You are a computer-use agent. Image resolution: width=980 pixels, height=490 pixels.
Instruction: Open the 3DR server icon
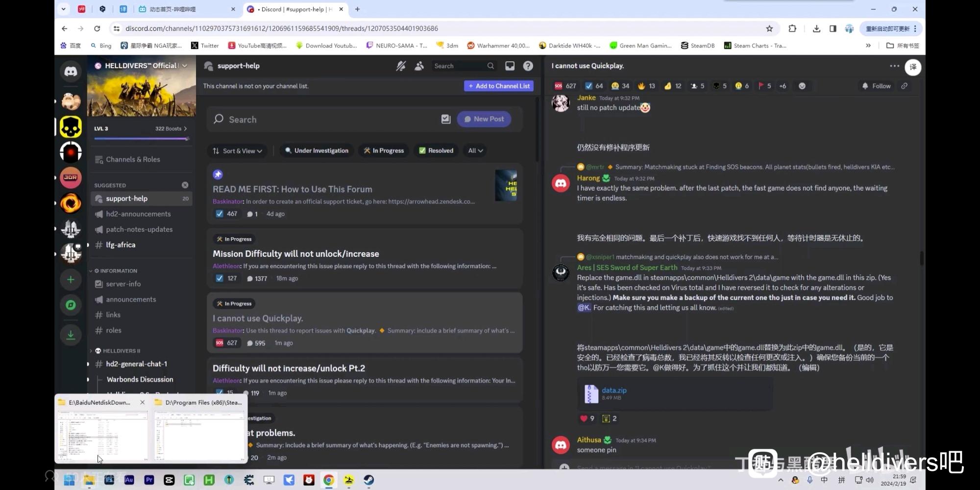[x=71, y=177]
